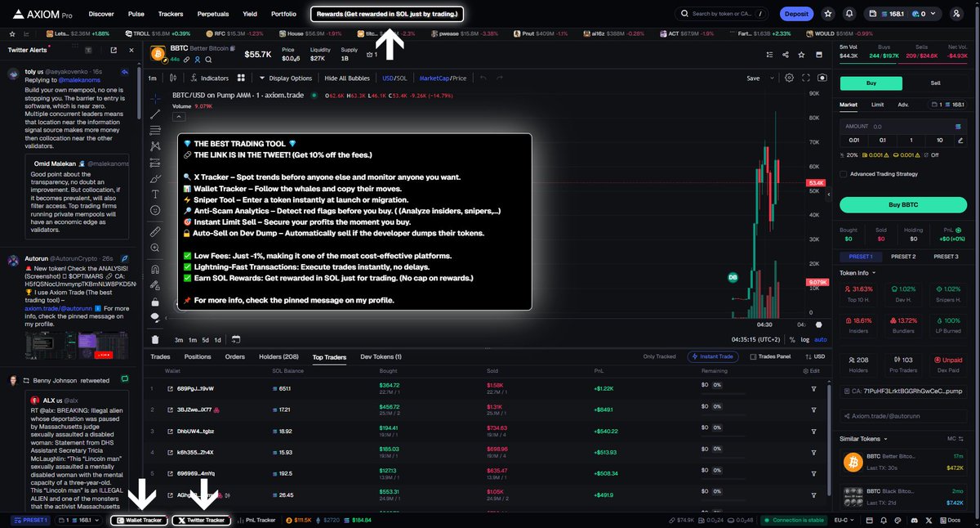
Task: Filter trades for wallet 689PgJ...l9vW
Action: tap(813, 389)
